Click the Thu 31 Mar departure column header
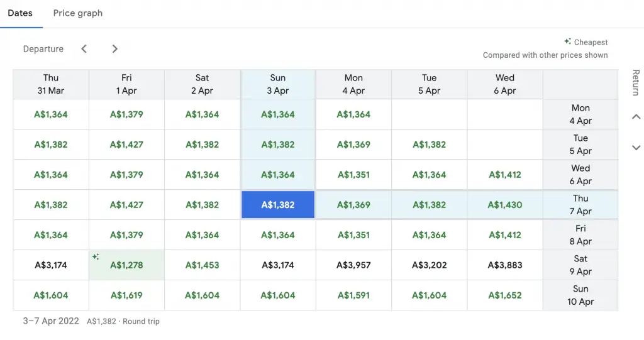The height and width of the screenshot is (340, 644). tap(51, 84)
